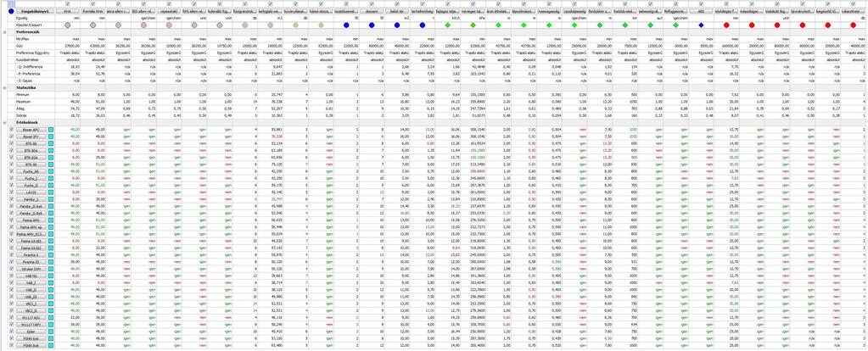Click the blue diamond under the ABS column

[702, 25]
